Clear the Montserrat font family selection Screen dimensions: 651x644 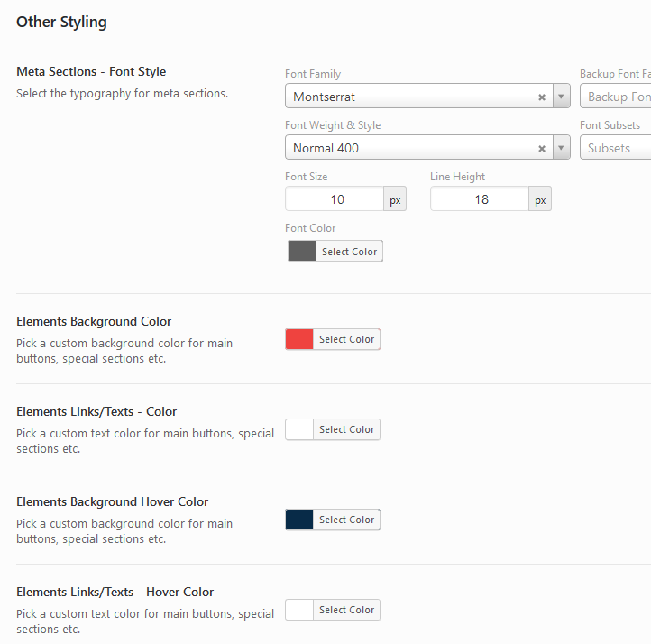542,97
